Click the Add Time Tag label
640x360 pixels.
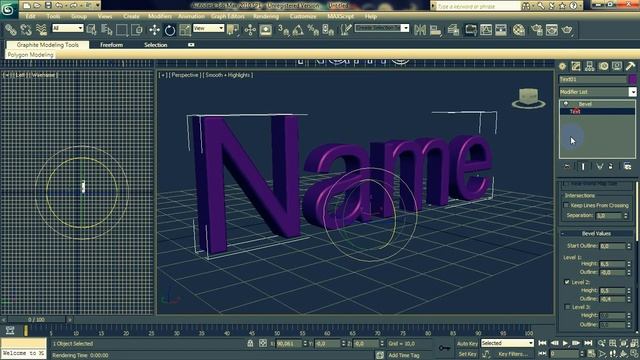click(404, 355)
